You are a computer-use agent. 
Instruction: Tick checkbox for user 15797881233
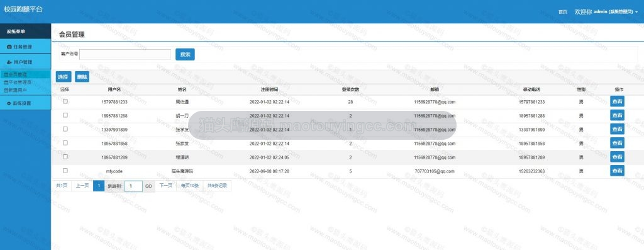pyautogui.click(x=65, y=101)
